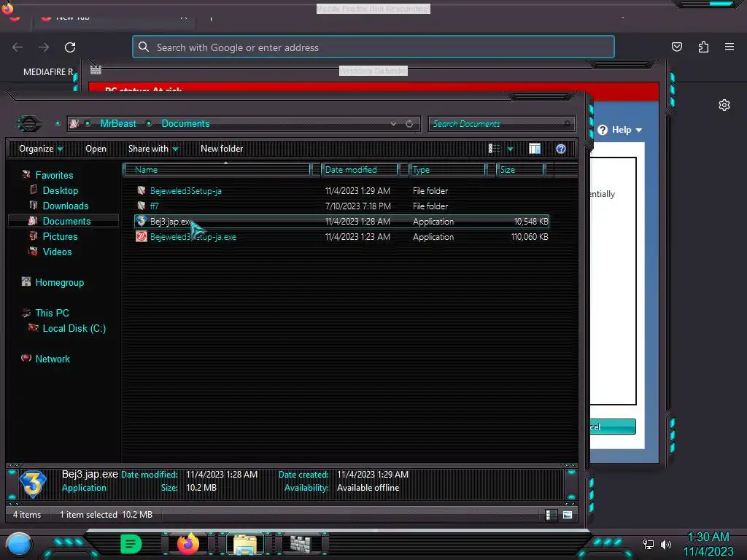Open the green notes app on taskbar

coord(131,544)
